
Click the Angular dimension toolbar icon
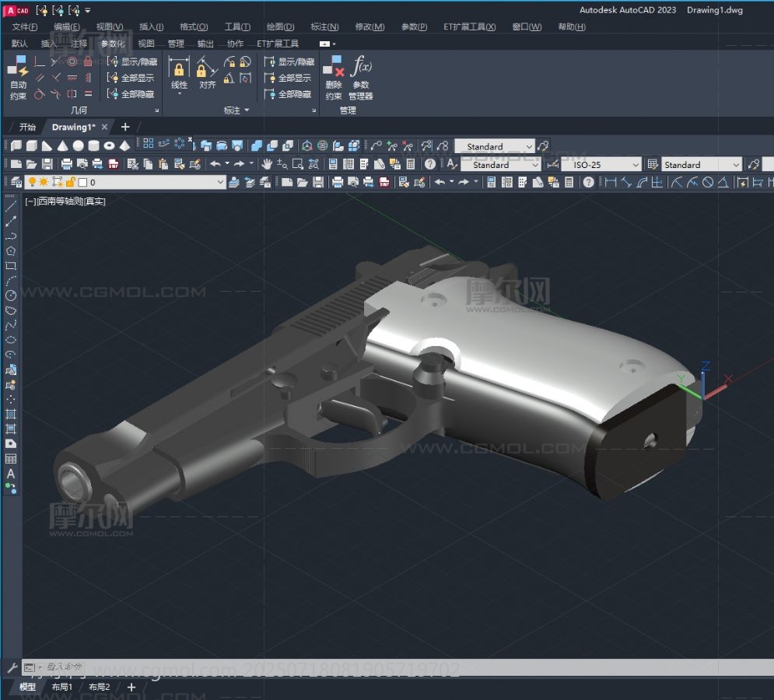723,182
